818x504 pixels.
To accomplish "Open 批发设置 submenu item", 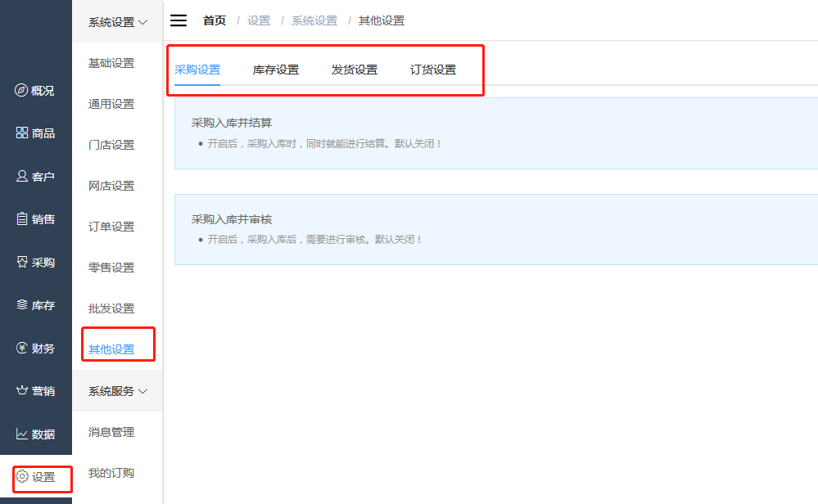I will pyautogui.click(x=111, y=308).
